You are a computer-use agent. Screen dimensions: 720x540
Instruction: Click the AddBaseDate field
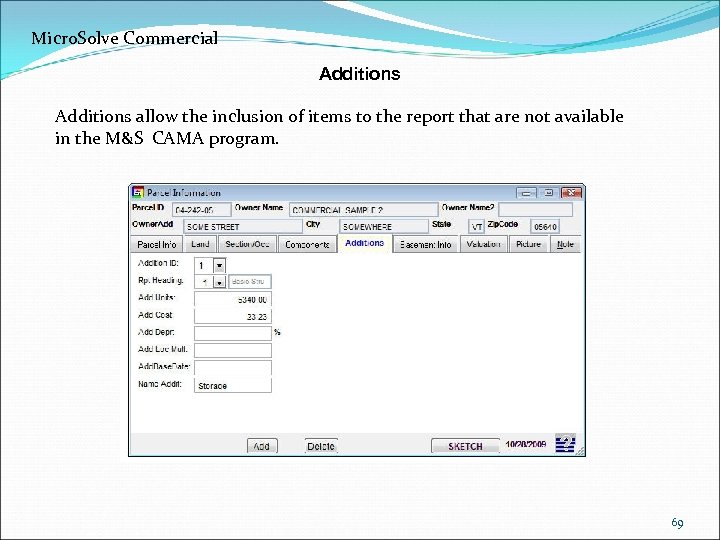tap(233, 367)
